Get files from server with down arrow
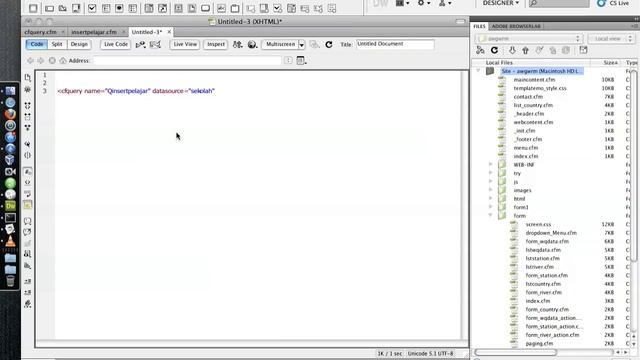Image resolution: width=640 pixels, height=360 pixels. tap(512, 50)
